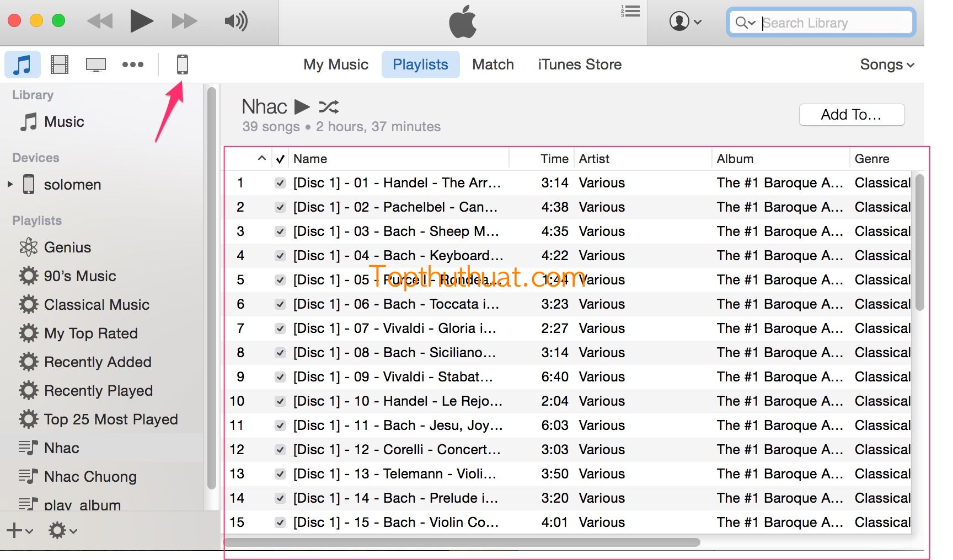Open search options magnifier dropdown
The height and width of the screenshot is (560, 953).
tap(745, 23)
